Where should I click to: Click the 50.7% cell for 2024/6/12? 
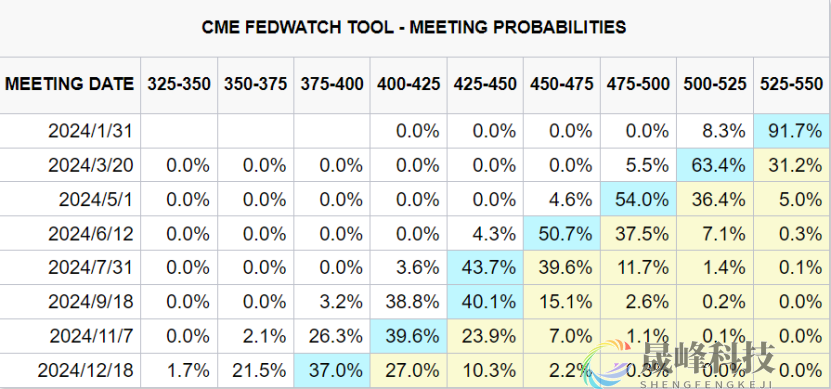[562, 233]
